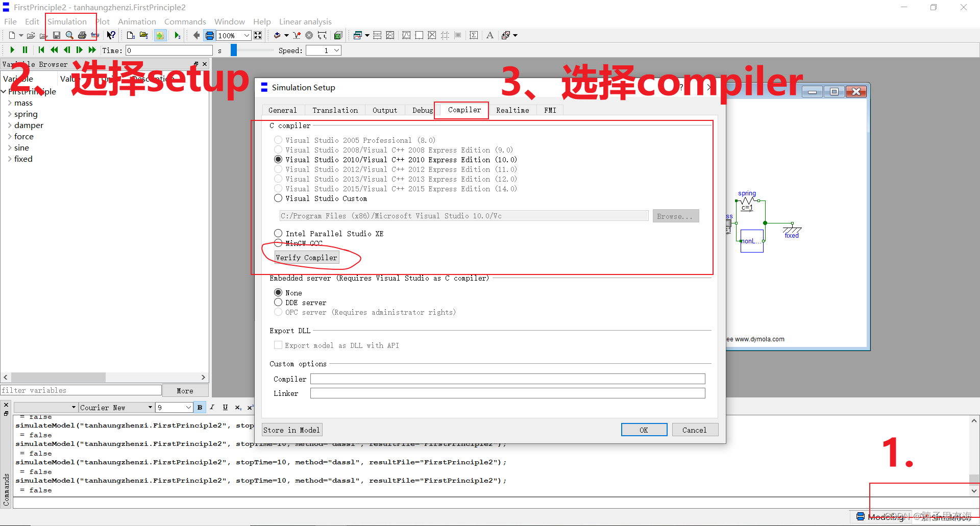980x526 pixels.
Task: Click the open script folder icon
Action: point(144,35)
